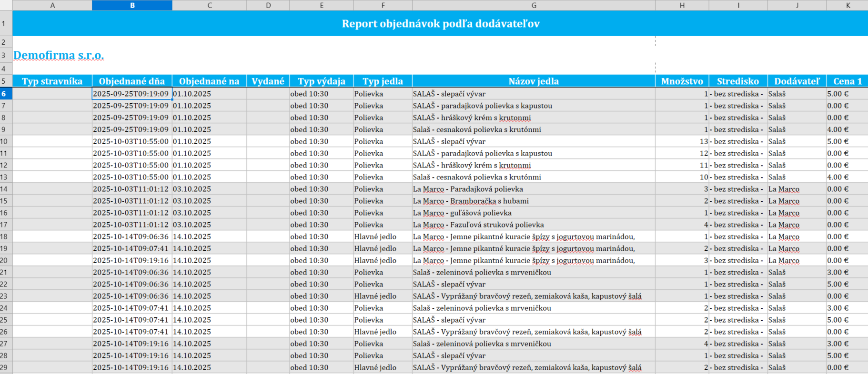
Task: Click the 'Množstvo' header cell
Action: click(682, 81)
